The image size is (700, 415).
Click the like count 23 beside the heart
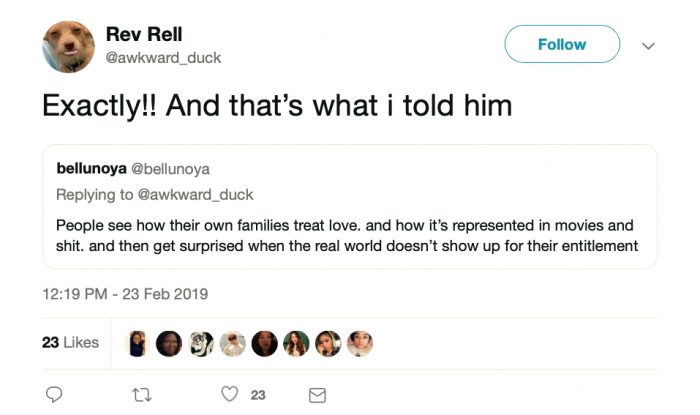pos(258,395)
